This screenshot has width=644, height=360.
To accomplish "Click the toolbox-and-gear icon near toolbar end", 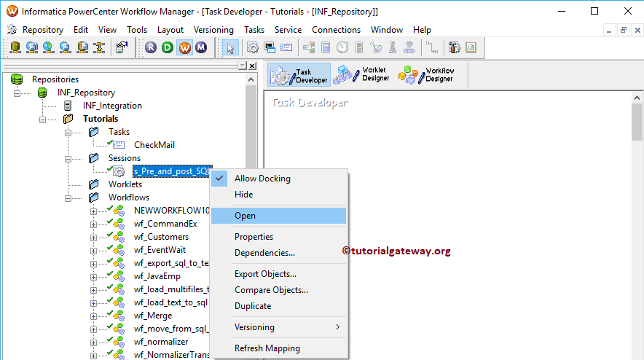I will pos(455,47).
